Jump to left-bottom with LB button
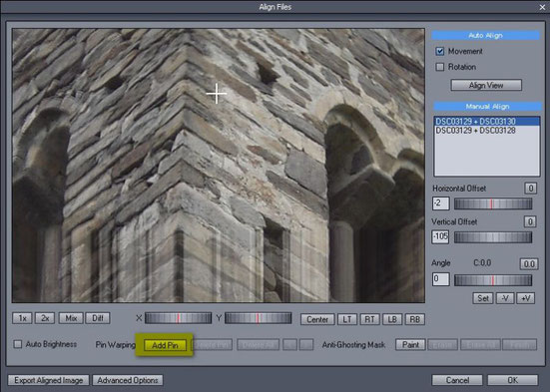 (392, 319)
